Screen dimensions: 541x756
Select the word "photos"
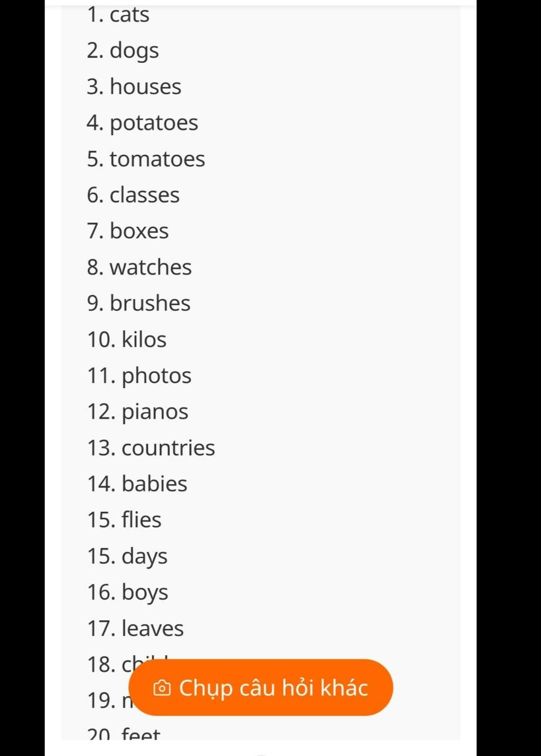(x=156, y=377)
